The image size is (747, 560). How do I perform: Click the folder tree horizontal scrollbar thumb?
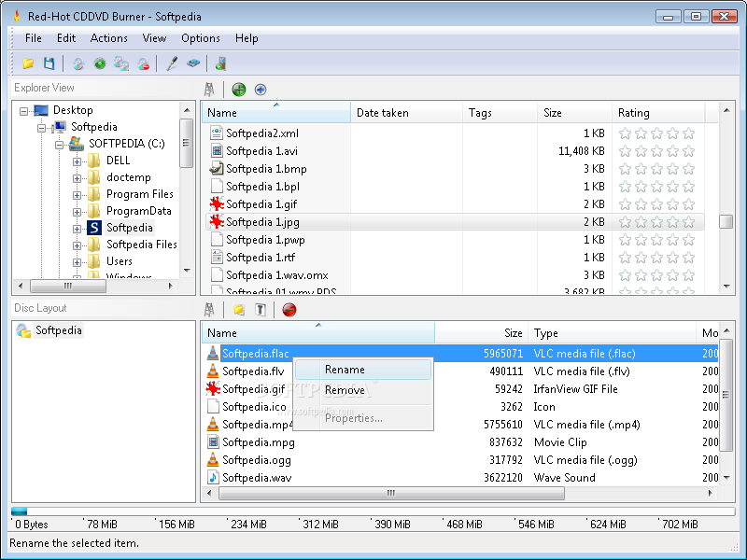point(67,287)
